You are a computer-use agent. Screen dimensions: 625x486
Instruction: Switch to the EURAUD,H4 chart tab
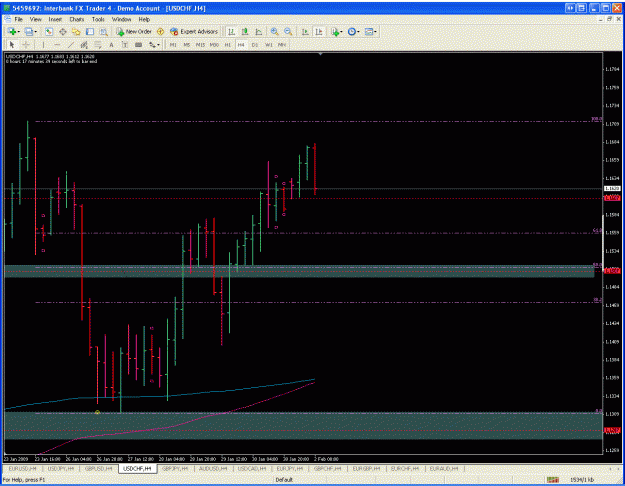coord(444,469)
